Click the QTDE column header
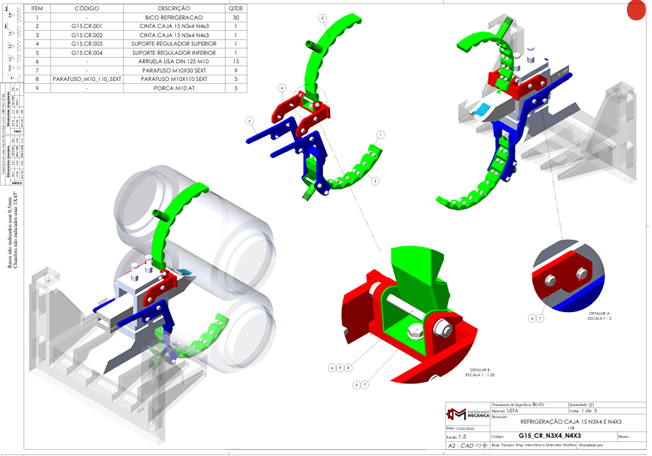652x456 pixels. tap(235, 7)
